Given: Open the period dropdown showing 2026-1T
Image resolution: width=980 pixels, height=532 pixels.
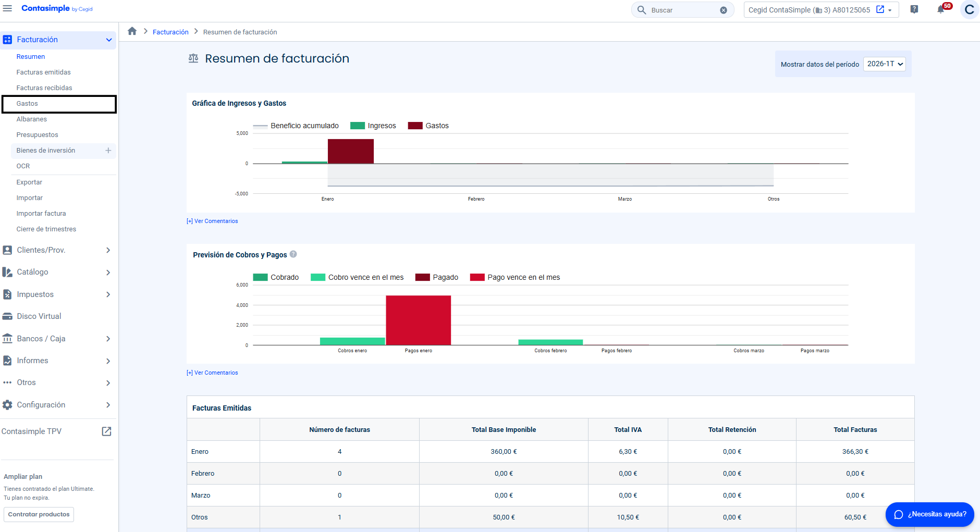Looking at the screenshot, I should pyautogui.click(x=885, y=64).
